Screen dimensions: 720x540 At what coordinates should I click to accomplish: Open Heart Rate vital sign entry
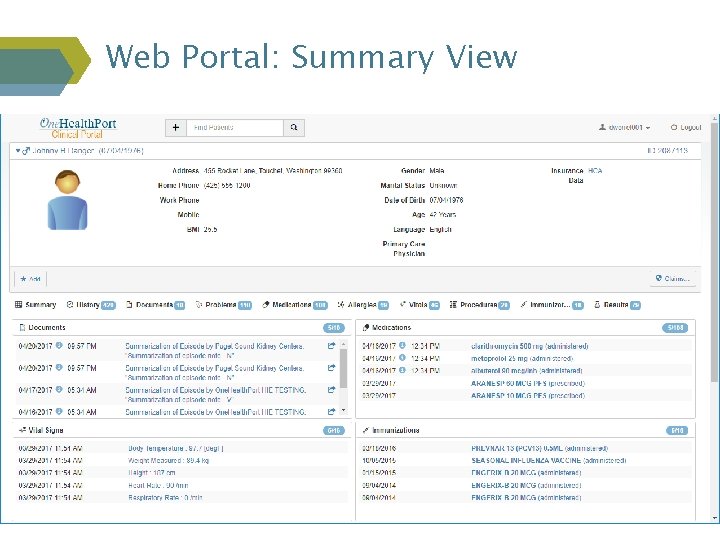(x=158, y=485)
